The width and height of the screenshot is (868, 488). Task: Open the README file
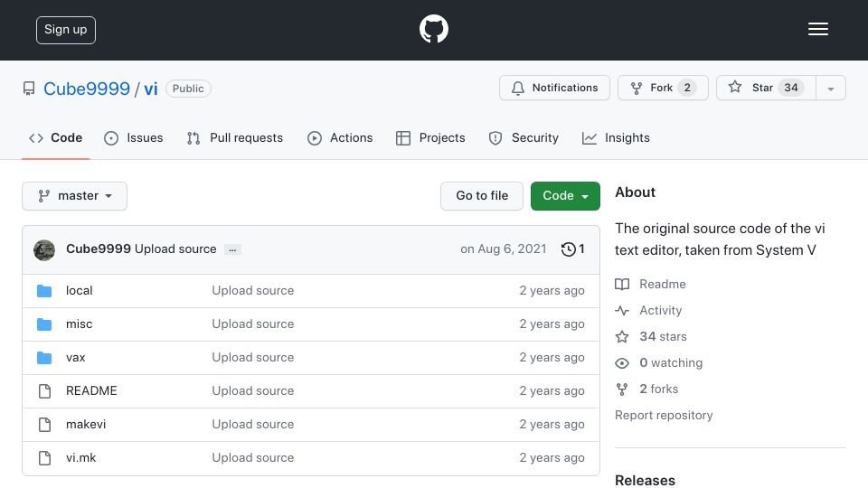91,390
